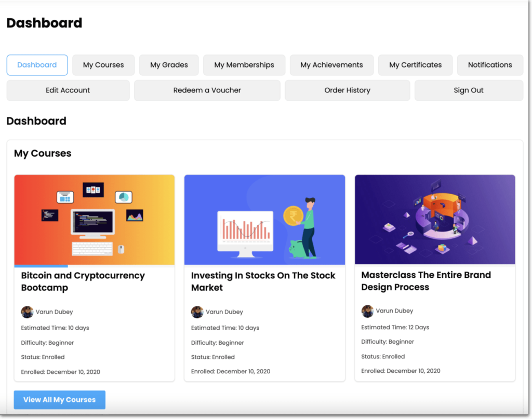Click the Edit Account button

(68, 90)
